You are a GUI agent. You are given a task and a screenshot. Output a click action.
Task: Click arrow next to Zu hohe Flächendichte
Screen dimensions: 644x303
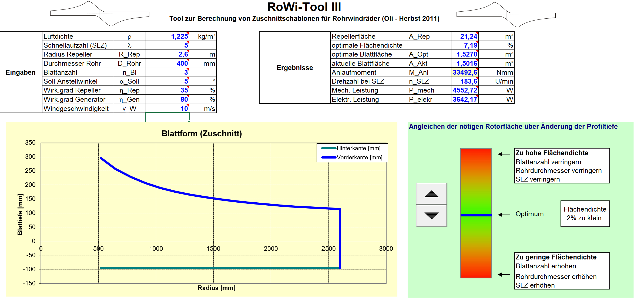[504, 154]
